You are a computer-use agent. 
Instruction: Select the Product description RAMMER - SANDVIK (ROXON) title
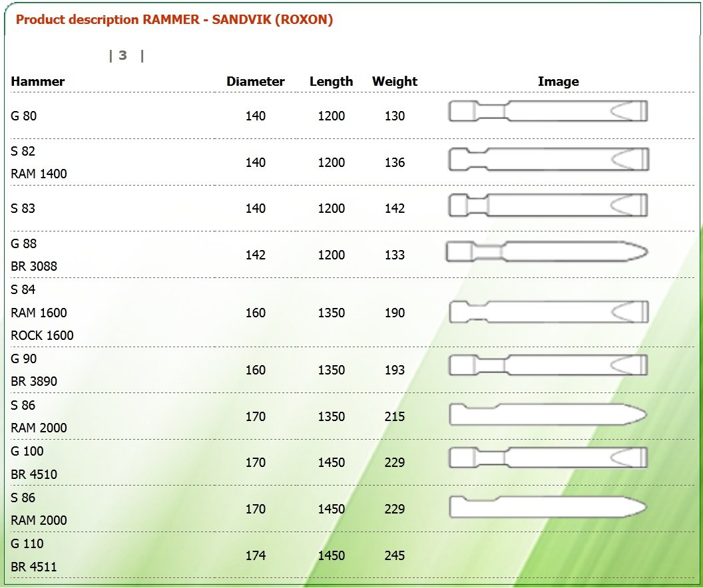tap(174, 20)
